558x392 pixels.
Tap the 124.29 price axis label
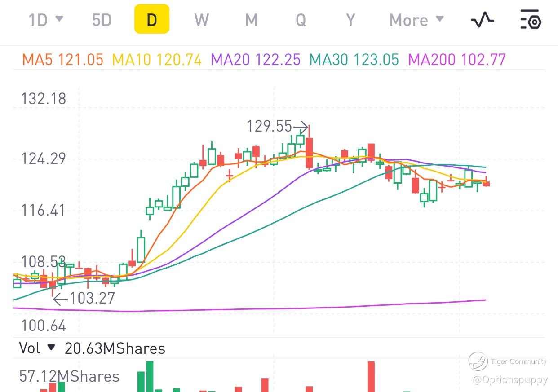pos(44,159)
